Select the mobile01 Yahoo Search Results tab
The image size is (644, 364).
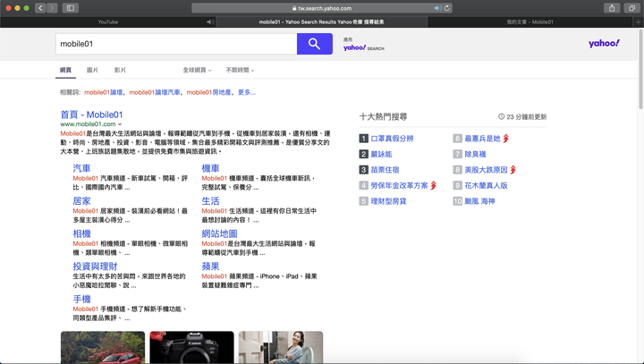(322, 21)
